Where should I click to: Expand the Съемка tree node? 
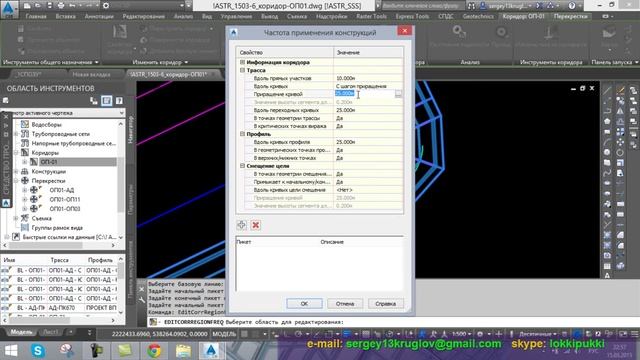click(x=16, y=218)
